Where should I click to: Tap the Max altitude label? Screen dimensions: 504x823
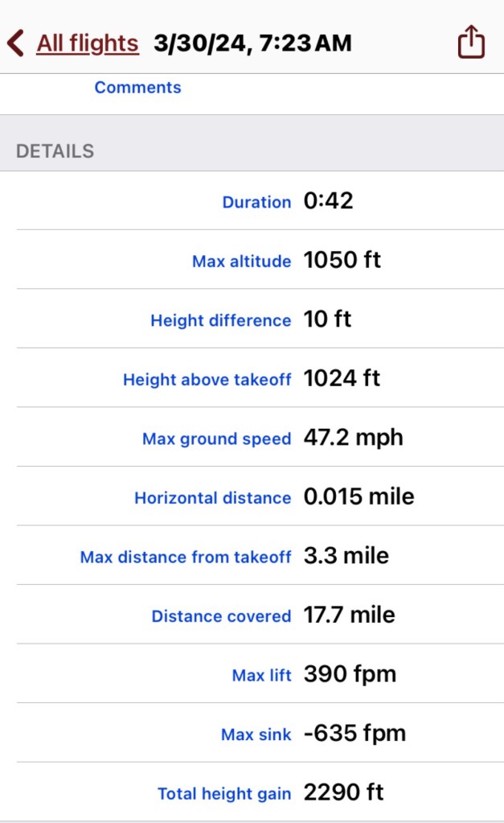241,261
